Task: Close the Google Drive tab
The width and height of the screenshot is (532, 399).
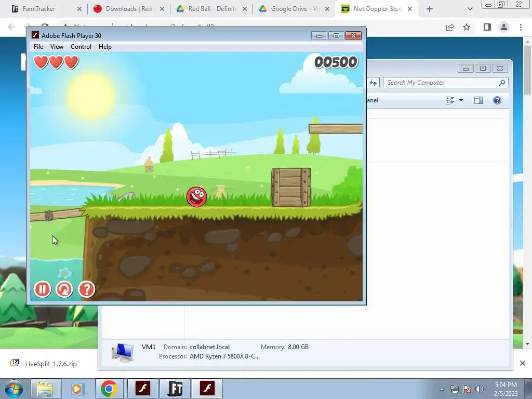Action: [x=327, y=9]
